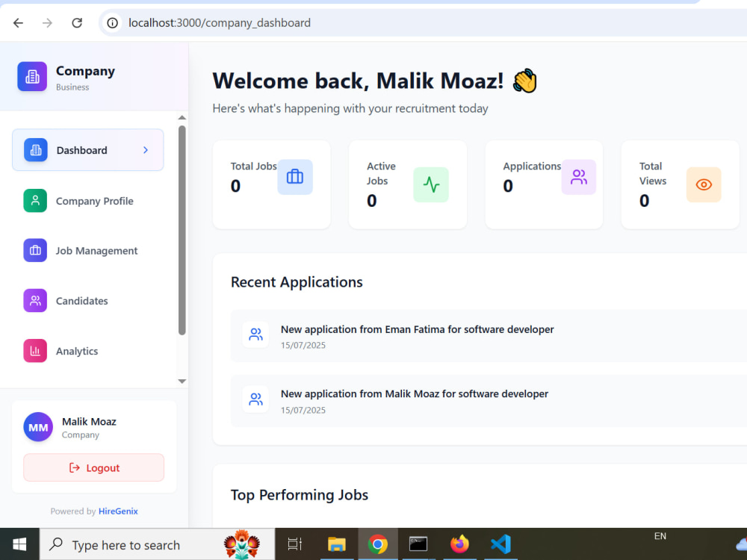Open the HireGenix link
The height and width of the screenshot is (560, 747).
click(118, 511)
